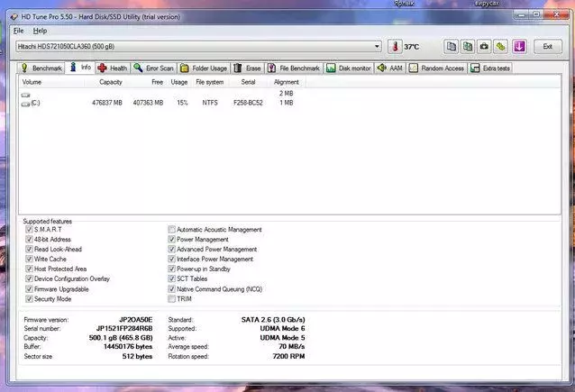The width and height of the screenshot is (575, 392).
Task: Toggle the Power Management checkbox
Action: 171,240
